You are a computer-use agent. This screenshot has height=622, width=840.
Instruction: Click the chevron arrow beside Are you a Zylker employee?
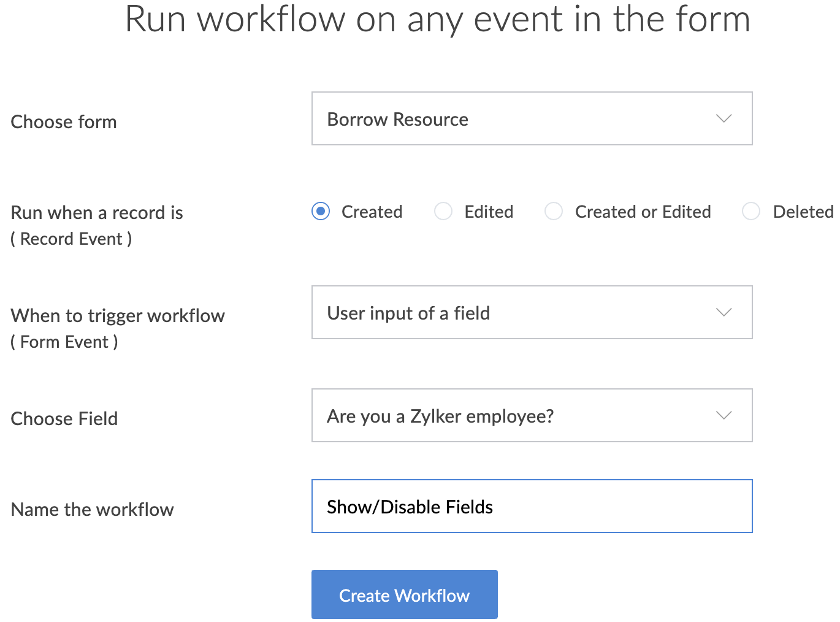pyautogui.click(x=724, y=415)
